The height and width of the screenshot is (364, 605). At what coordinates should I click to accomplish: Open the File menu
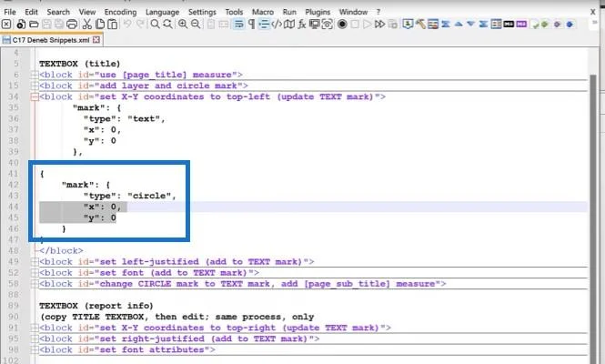pyautogui.click(x=10, y=12)
